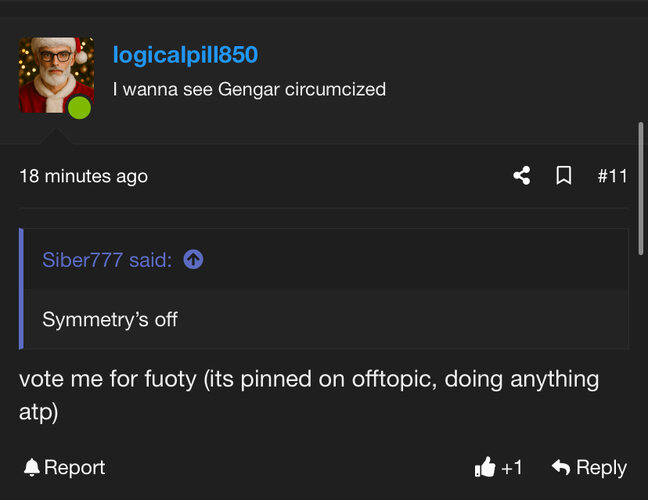Click the "18 minutes ago" timestamp
Screen dimensions: 648x500
click(83, 176)
